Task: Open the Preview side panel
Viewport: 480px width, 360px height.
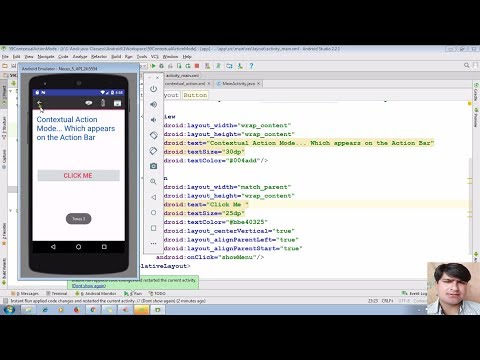Action: pyautogui.click(x=476, y=117)
